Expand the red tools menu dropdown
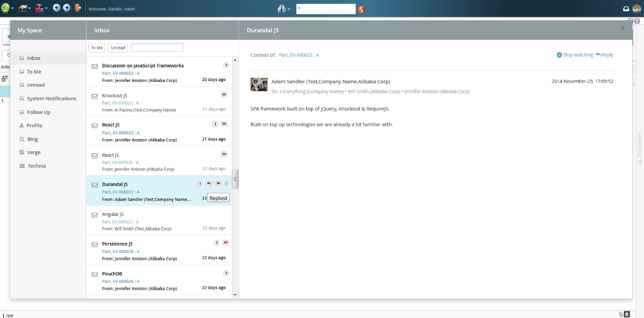This screenshot has width=644, height=318. [x=42, y=8]
